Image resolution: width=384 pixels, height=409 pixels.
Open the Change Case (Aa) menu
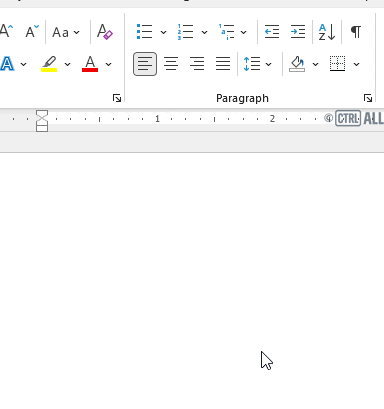66,32
